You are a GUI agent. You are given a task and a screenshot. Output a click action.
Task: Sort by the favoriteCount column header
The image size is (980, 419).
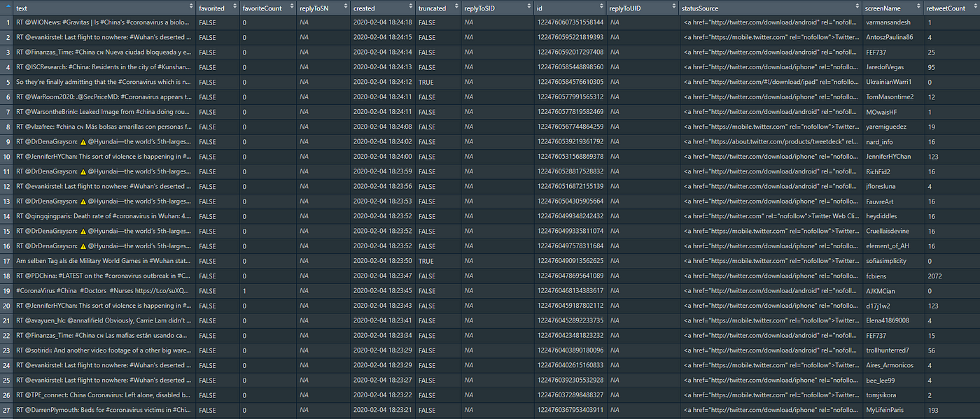(268, 8)
